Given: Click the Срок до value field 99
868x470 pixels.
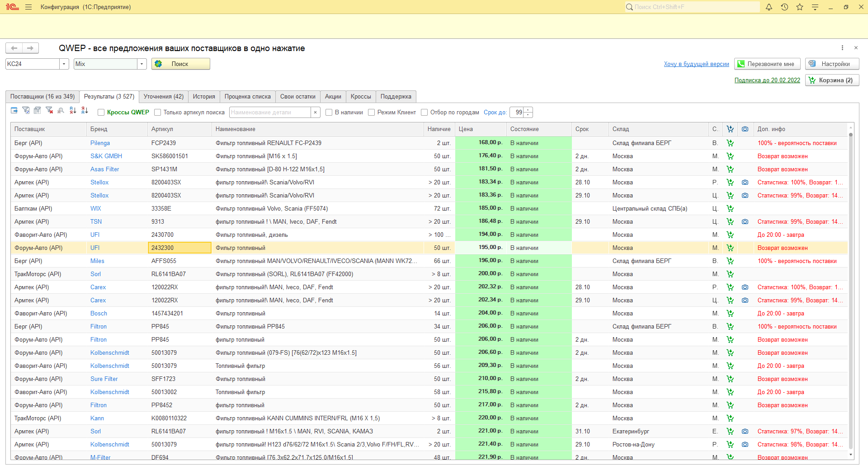Looking at the screenshot, I should click(516, 112).
